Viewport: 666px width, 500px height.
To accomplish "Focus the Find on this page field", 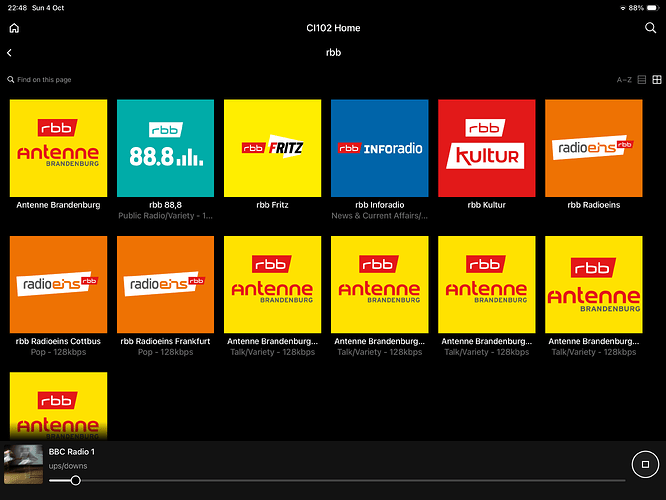I will (40, 79).
